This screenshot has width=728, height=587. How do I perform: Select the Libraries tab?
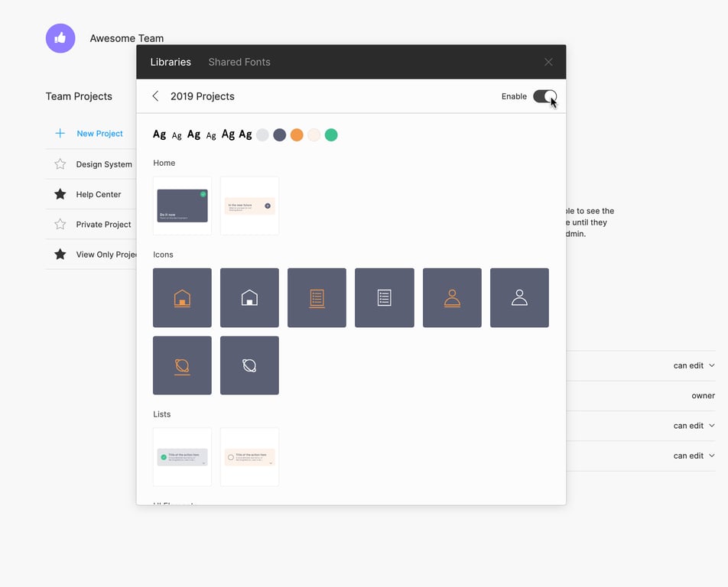pos(171,62)
